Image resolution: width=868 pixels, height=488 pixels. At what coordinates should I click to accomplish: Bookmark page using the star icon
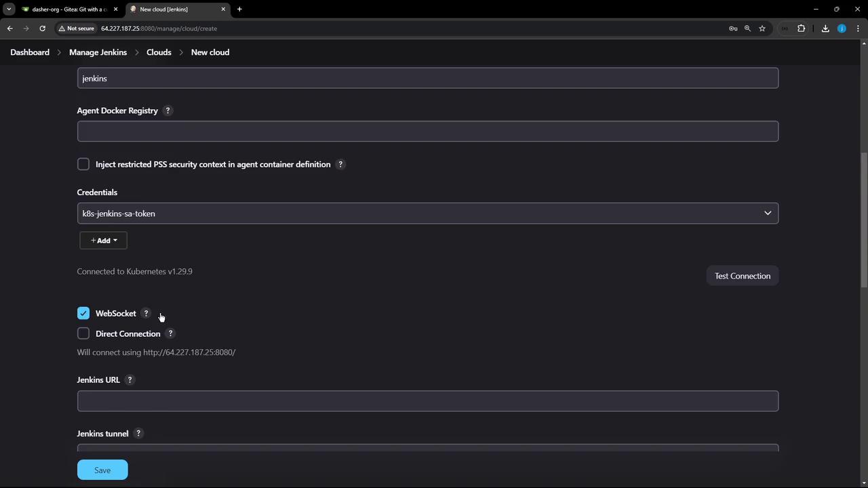762,28
